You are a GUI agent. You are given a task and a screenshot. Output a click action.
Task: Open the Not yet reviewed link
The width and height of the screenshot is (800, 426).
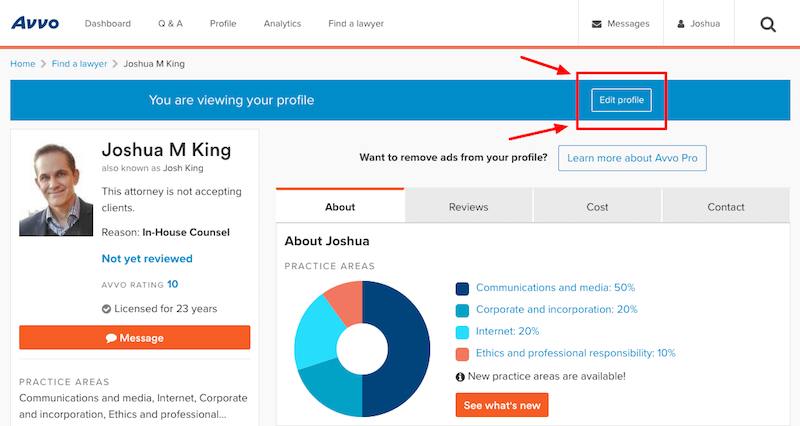(147, 259)
